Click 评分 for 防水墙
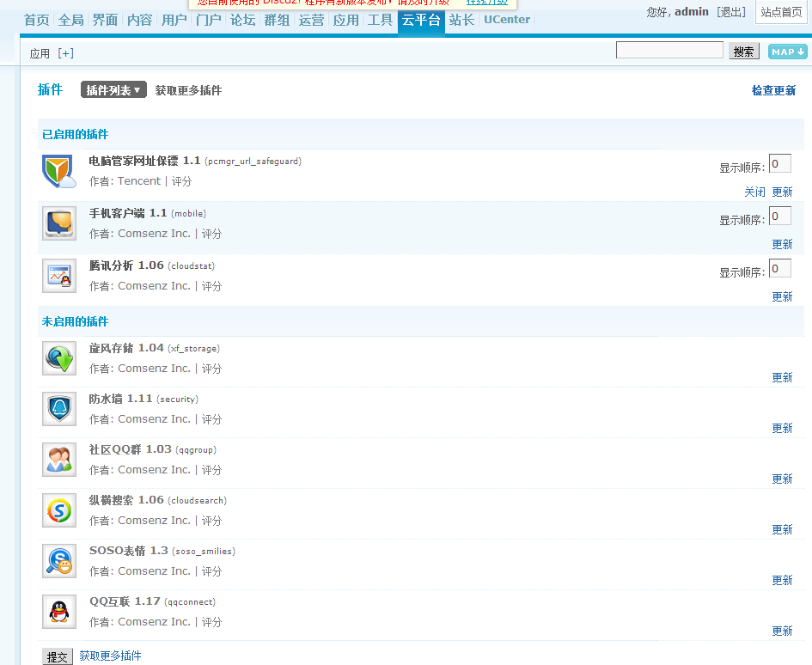 pyautogui.click(x=211, y=419)
